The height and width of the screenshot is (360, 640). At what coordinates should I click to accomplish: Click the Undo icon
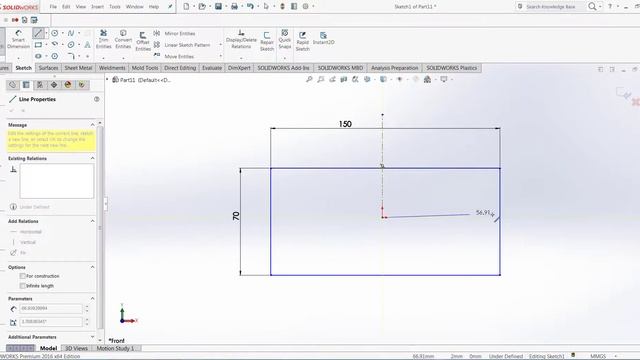pyautogui.click(x=250, y=7)
